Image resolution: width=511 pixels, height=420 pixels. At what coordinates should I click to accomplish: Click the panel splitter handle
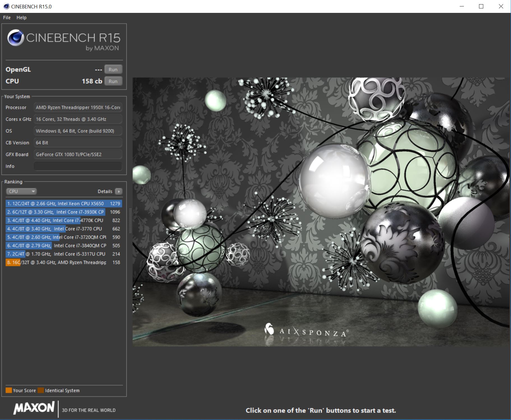130,221
